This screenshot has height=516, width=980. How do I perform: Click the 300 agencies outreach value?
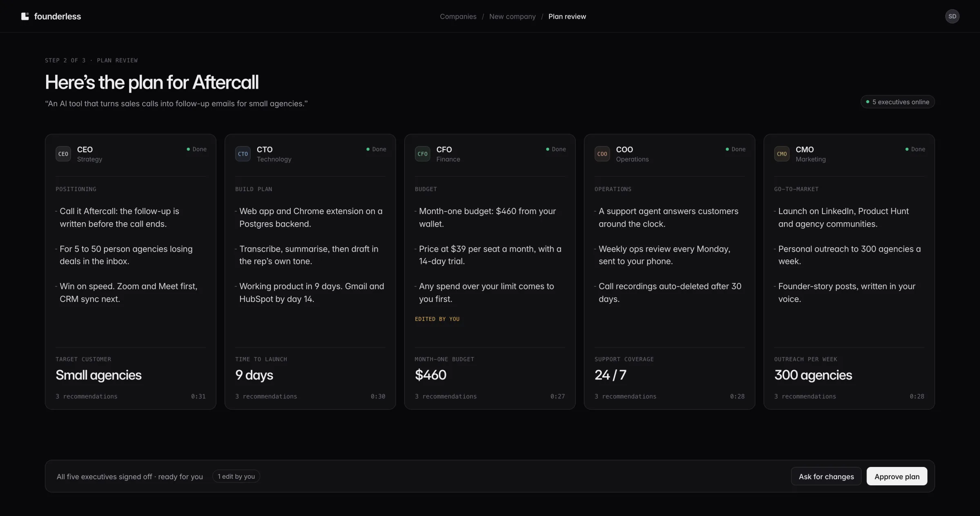[813, 375]
